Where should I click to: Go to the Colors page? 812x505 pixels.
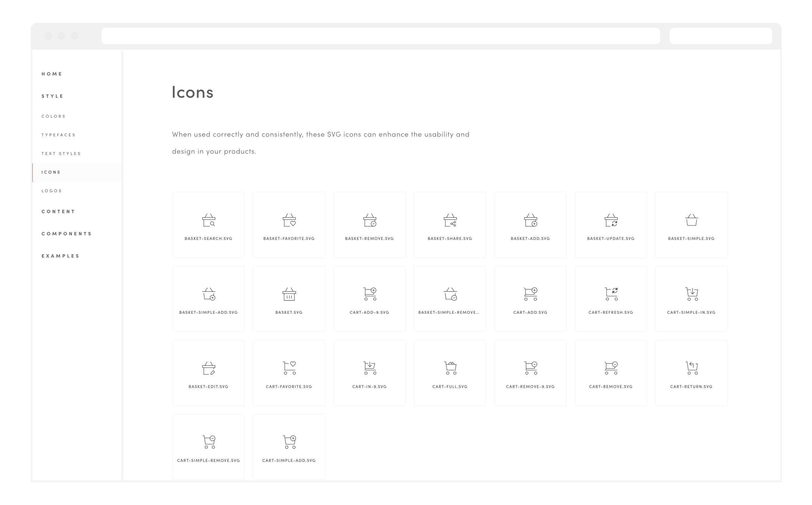click(x=53, y=116)
